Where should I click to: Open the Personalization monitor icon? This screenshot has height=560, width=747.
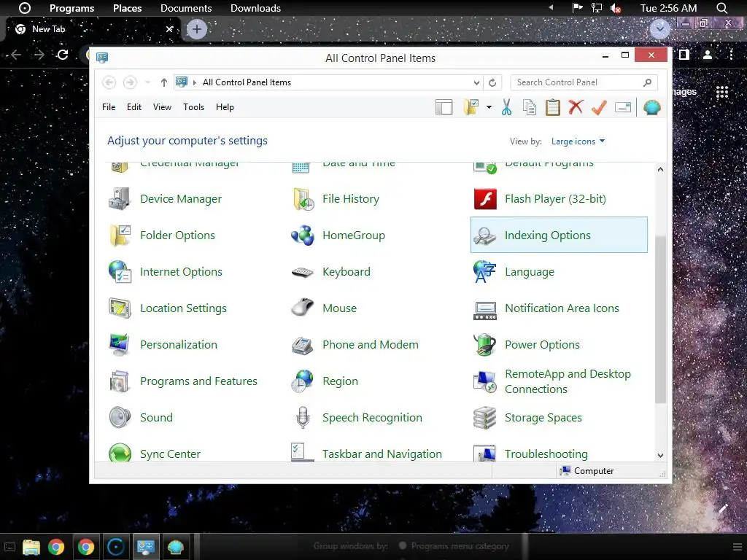click(119, 345)
